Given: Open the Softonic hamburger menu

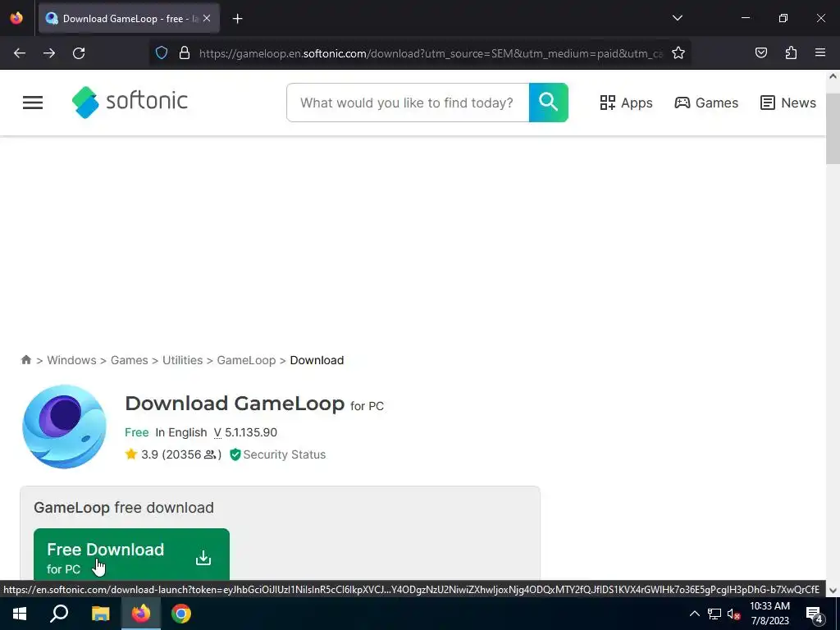Looking at the screenshot, I should click(33, 103).
